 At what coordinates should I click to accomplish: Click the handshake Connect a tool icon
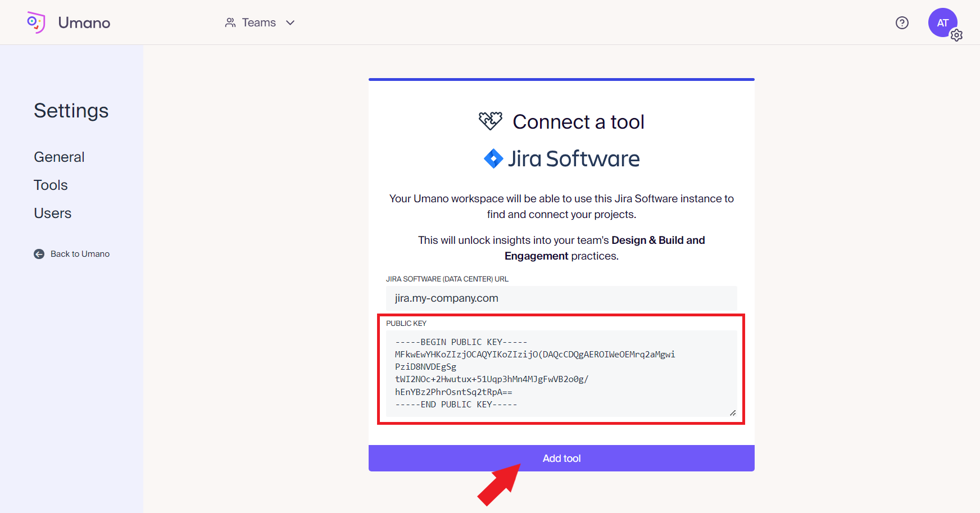[x=490, y=121]
